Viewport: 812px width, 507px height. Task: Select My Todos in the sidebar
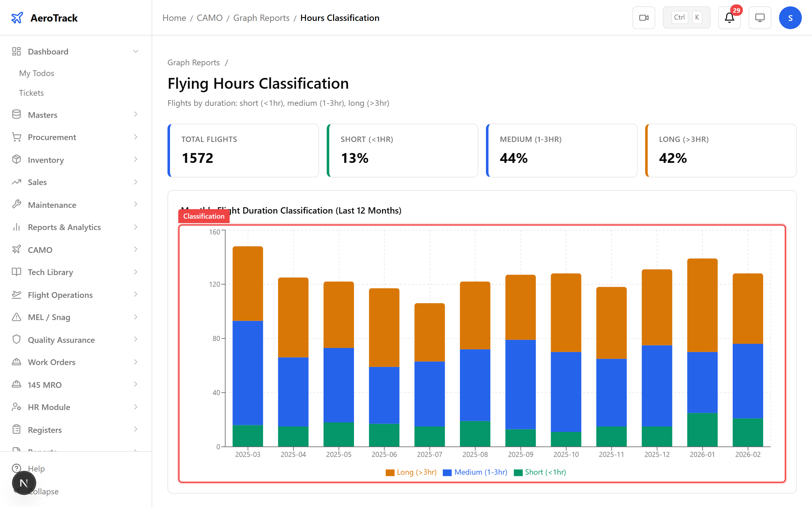(36, 73)
